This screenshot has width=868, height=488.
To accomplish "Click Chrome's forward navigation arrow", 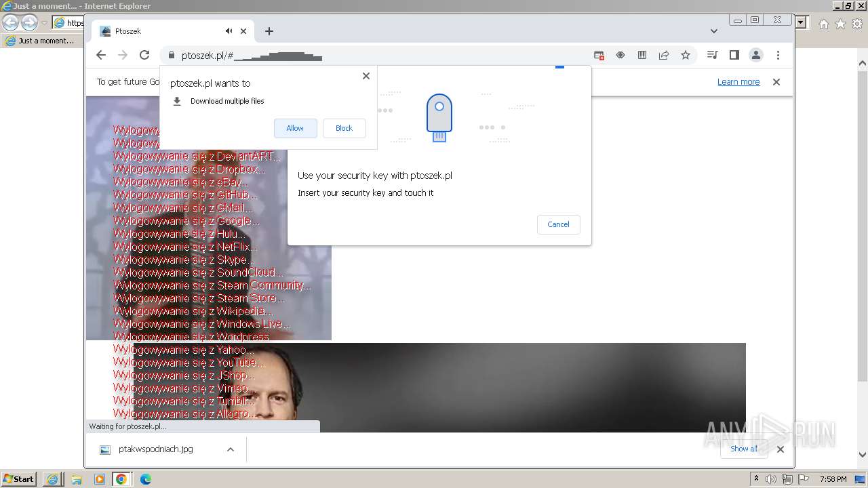I will tap(123, 55).
